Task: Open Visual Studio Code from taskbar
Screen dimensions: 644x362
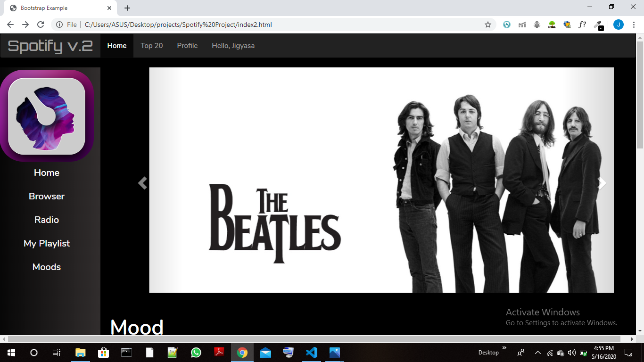Action: pyautogui.click(x=311, y=352)
